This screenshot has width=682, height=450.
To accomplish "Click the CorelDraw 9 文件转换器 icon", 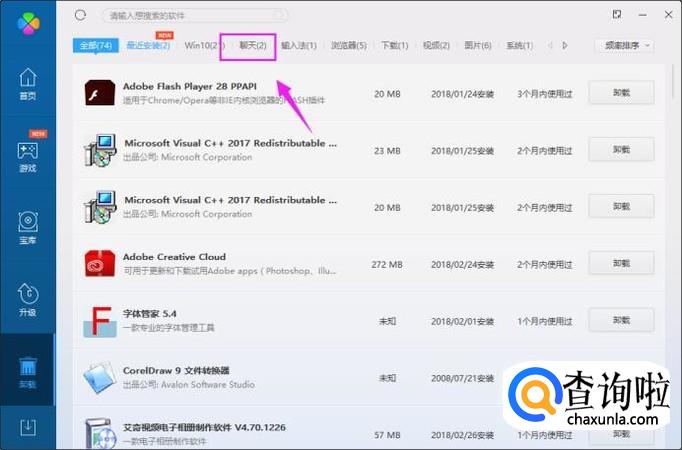I will coord(100,378).
